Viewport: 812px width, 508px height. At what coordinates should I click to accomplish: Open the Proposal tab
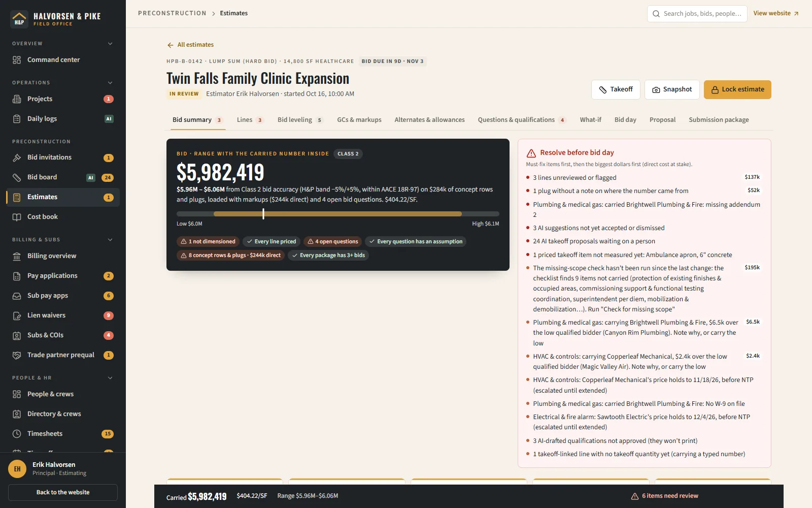click(x=662, y=120)
